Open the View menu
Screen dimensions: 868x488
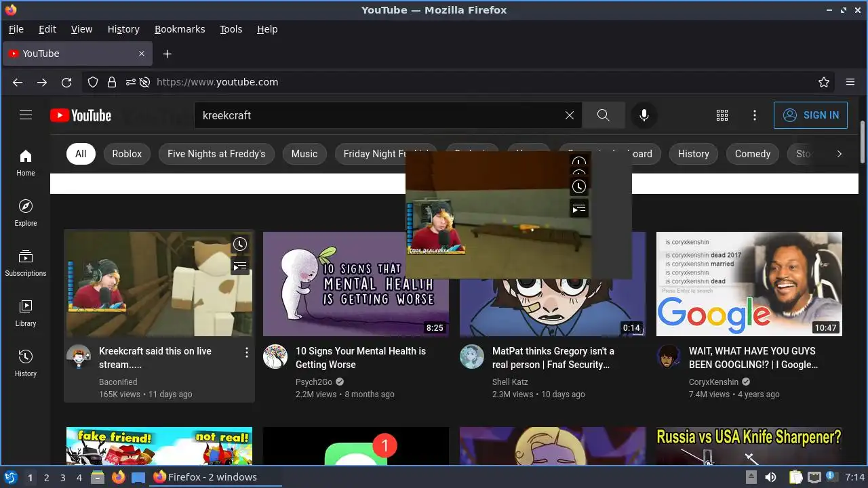click(x=81, y=29)
